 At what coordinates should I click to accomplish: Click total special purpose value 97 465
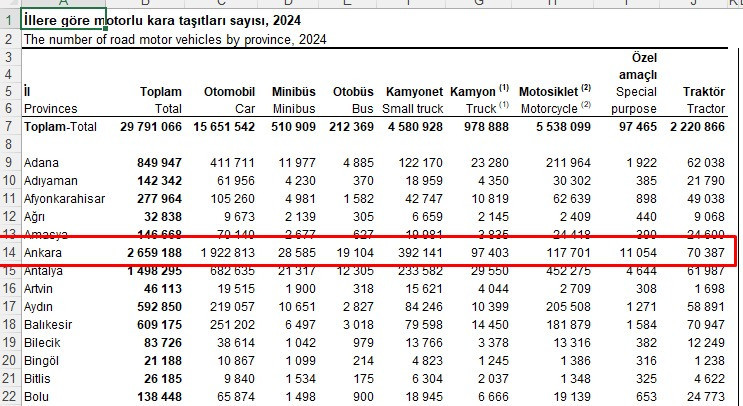(638, 127)
